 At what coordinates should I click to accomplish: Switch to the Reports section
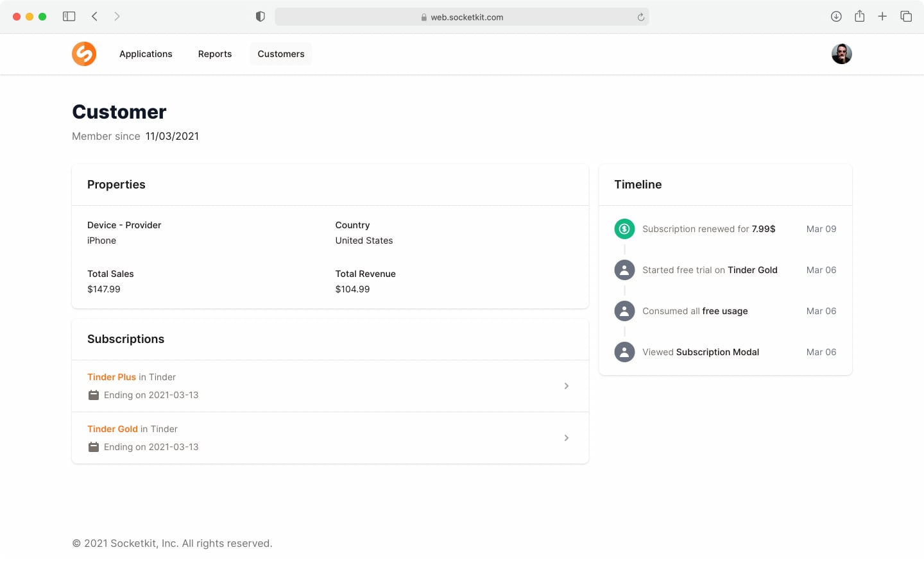point(214,54)
